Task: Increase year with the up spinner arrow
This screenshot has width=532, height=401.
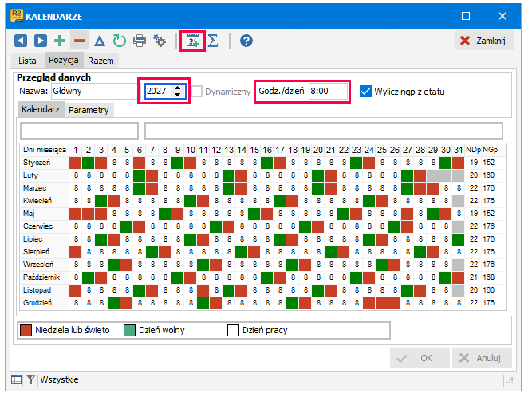Action: 178,88
